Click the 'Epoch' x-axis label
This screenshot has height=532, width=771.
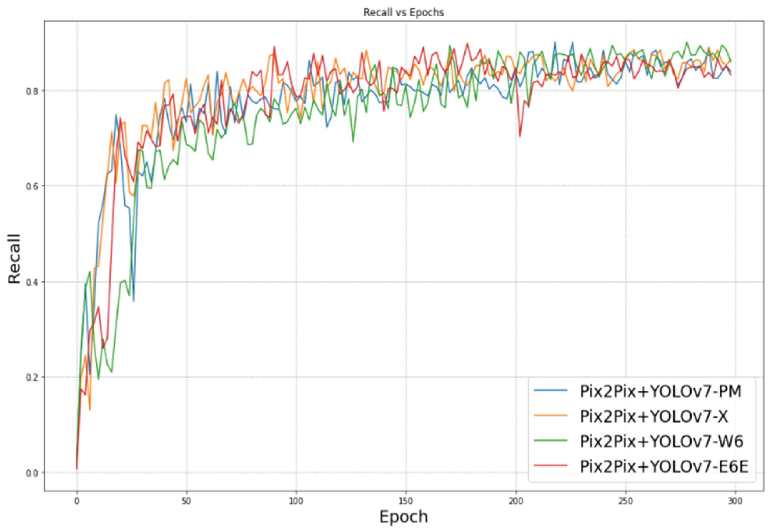pos(403,517)
